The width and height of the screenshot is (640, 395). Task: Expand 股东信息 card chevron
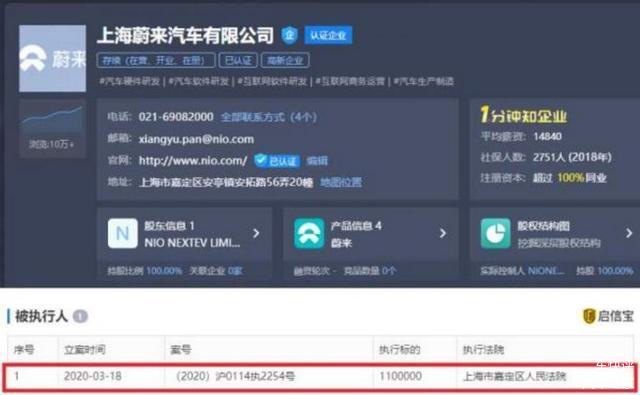click(x=256, y=233)
